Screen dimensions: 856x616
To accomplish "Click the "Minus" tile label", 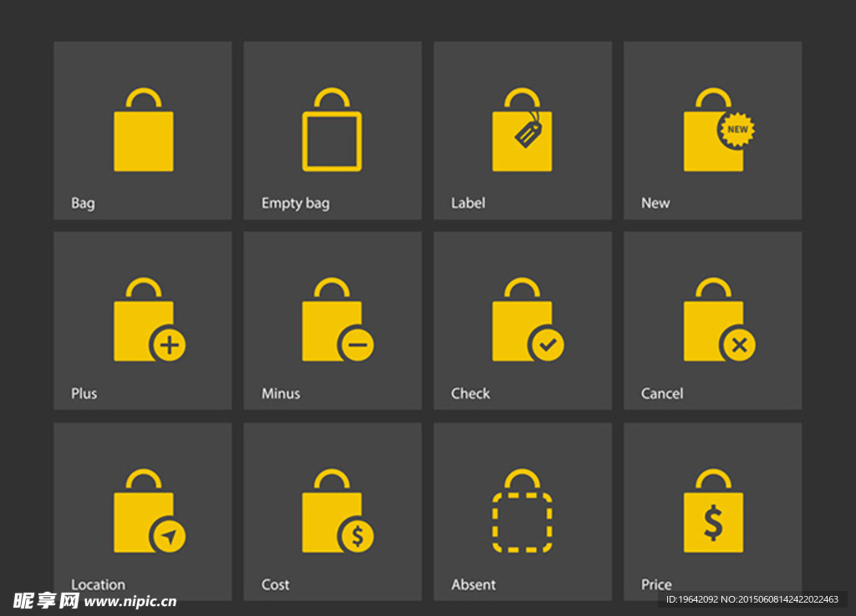I will tap(281, 394).
